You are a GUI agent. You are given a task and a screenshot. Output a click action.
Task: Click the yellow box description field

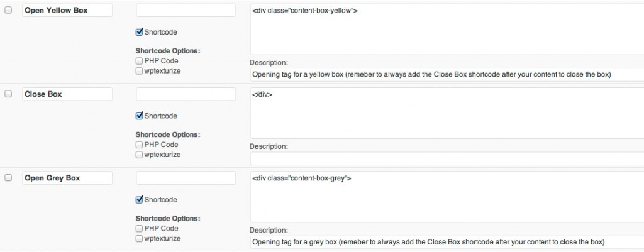[x=447, y=75]
